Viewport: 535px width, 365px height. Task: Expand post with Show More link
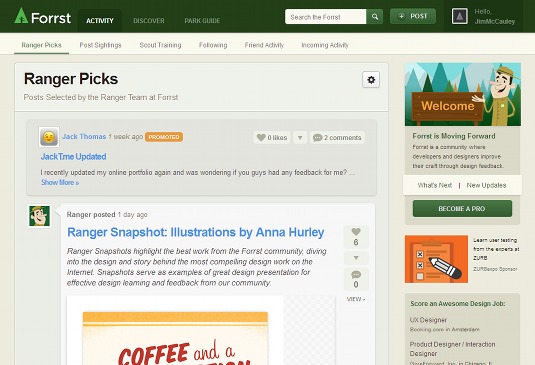point(60,182)
